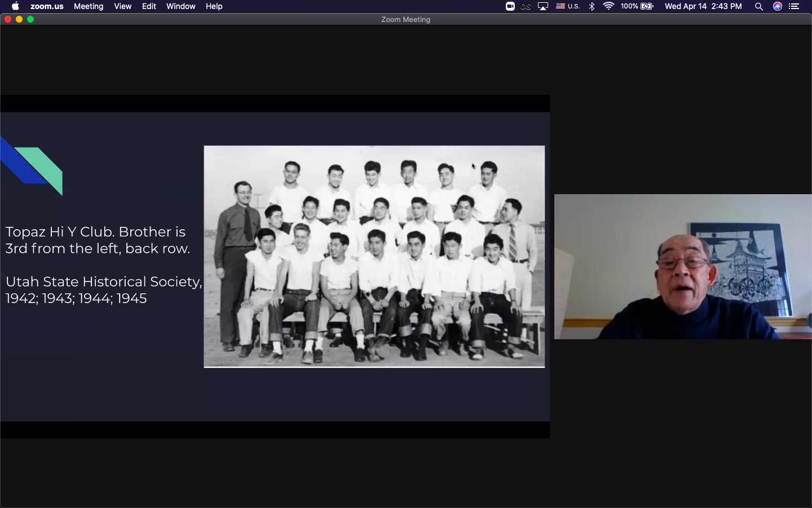The image size is (812, 508).
Task: Click the shared Topaz Hi Y Club photo
Action: click(374, 256)
